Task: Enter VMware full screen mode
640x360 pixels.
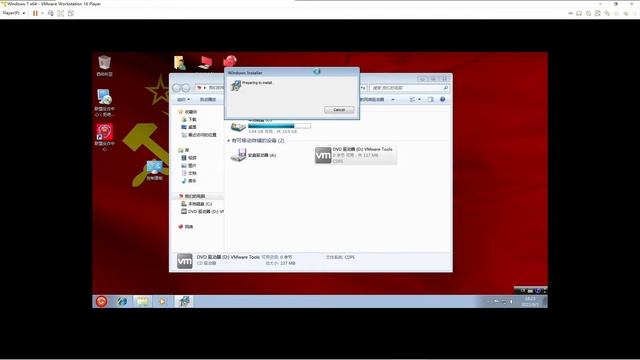Action: [x=60, y=13]
